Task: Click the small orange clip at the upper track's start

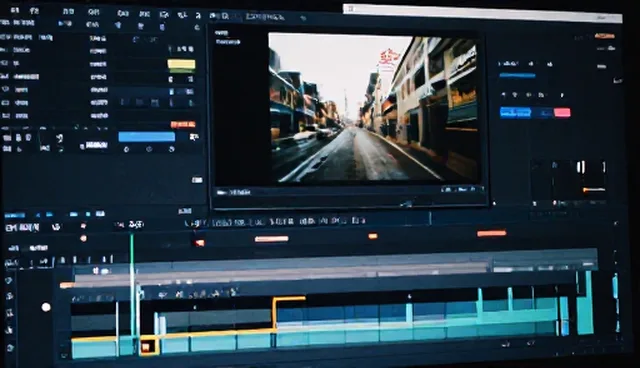Action: (67, 285)
